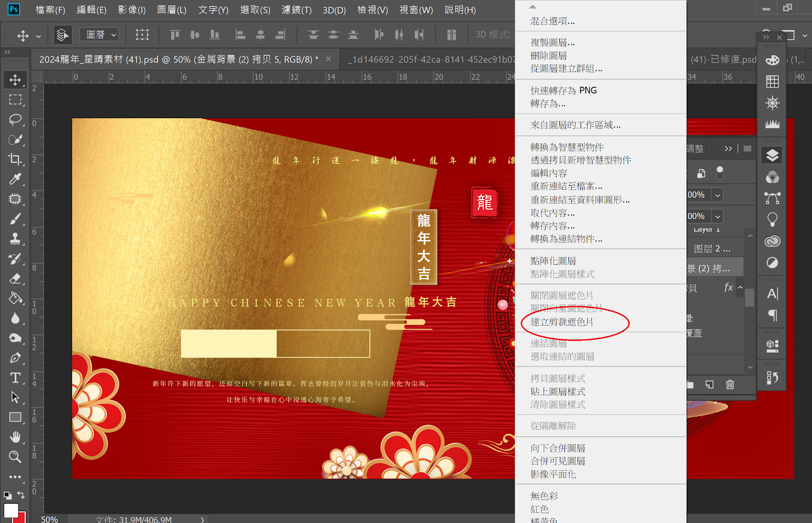The height and width of the screenshot is (523, 812).
Task: Select the Move tool in the toolbox
Action: coord(15,80)
